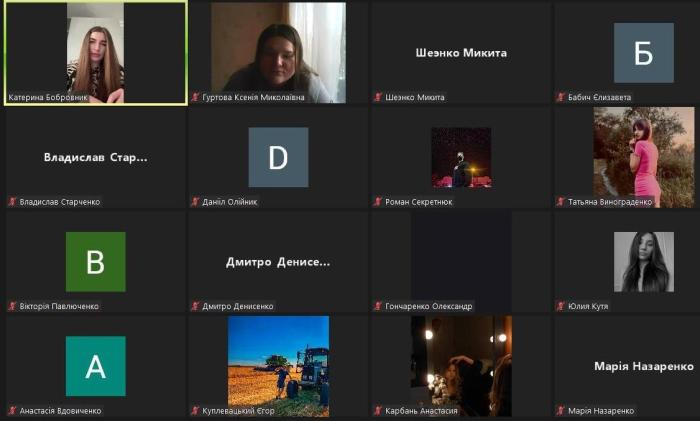Image resolution: width=700 pixels, height=421 pixels.
Task: Select the blank tile of Гончаренко Олександр
Action: [x=460, y=255]
